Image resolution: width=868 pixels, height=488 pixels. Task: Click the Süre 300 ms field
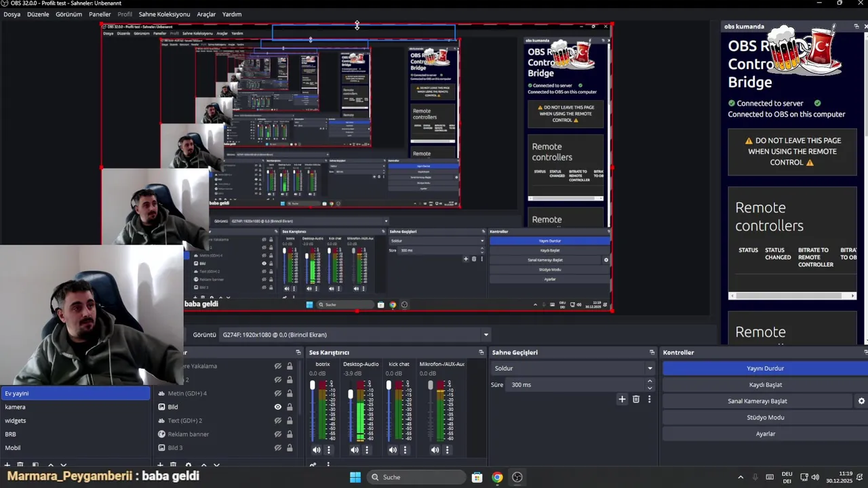(576, 384)
